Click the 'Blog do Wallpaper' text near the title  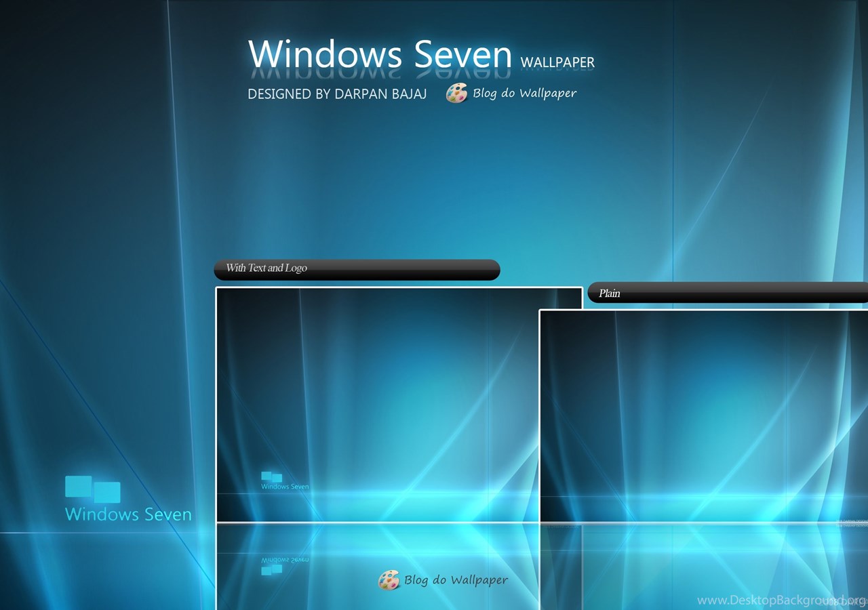coord(524,94)
